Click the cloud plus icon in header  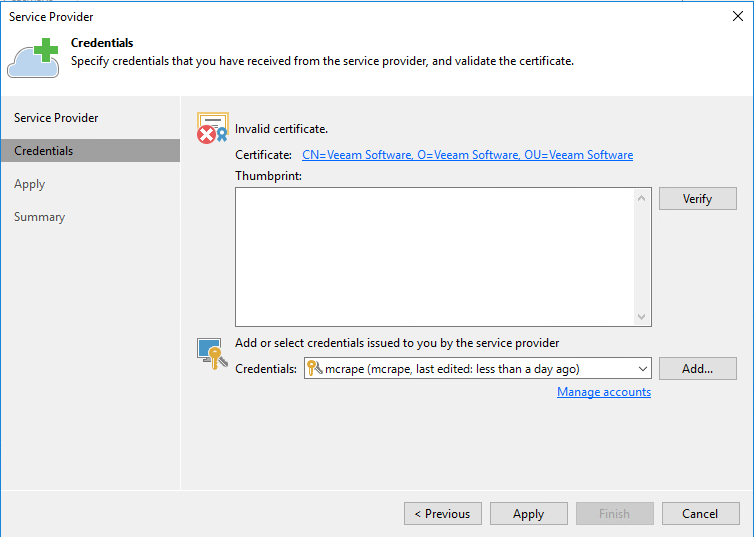coord(34,57)
